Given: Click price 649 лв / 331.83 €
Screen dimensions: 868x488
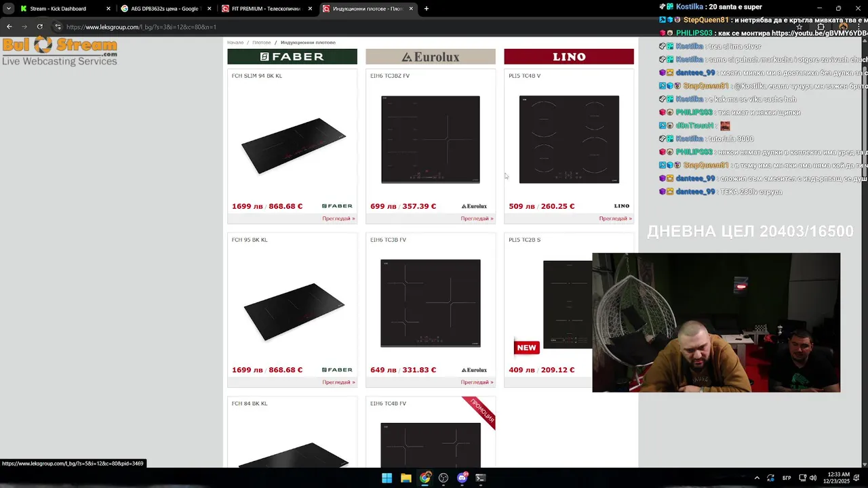Looking at the screenshot, I should pos(403,370).
